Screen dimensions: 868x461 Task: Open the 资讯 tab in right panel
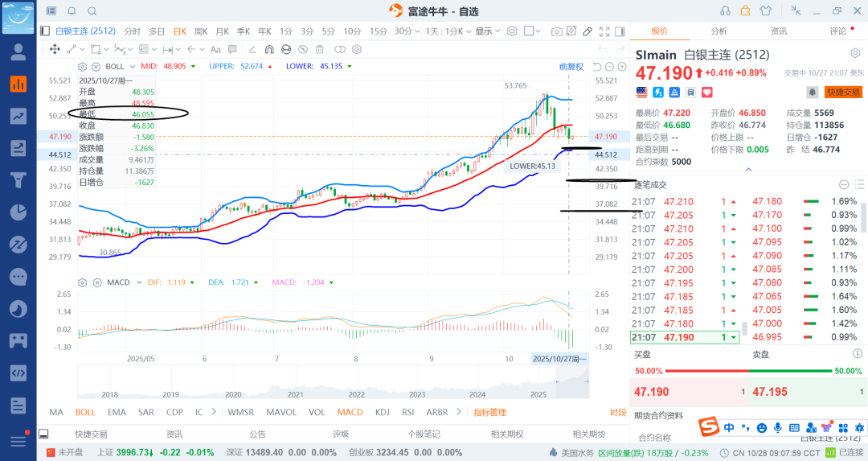point(779,31)
